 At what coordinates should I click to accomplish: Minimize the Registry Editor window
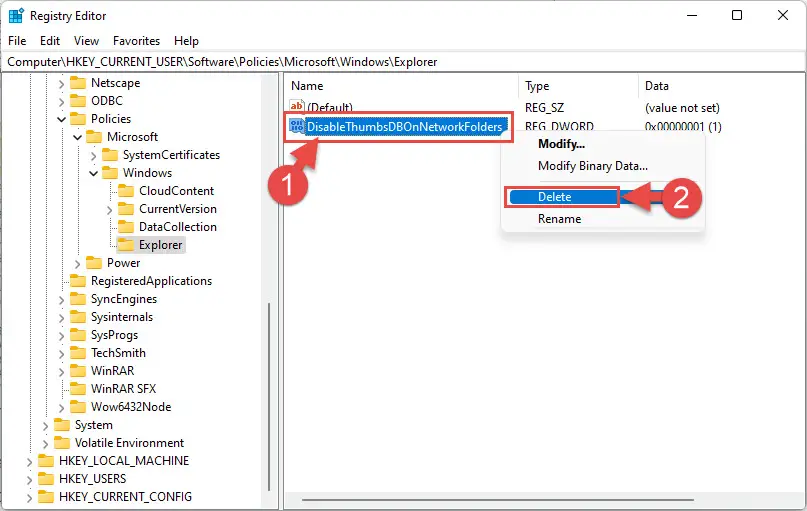coord(692,15)
